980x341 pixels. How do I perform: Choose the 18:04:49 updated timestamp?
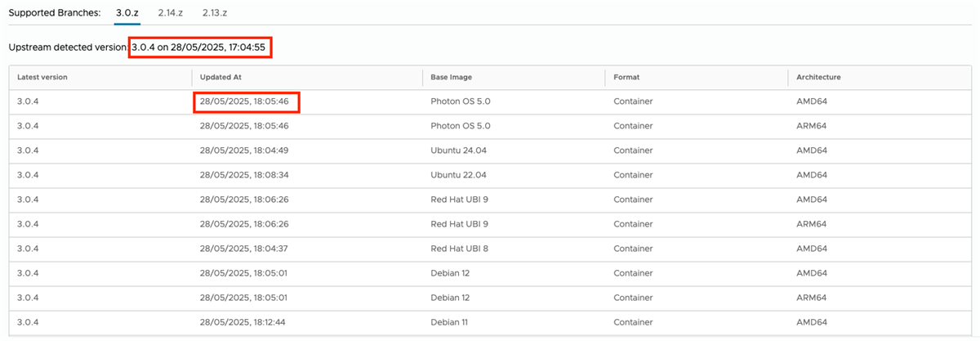244,150
